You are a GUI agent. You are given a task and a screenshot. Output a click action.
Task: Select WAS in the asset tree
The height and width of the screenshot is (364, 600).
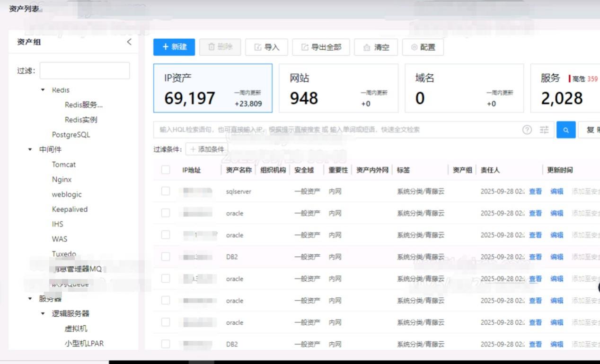(x=60, y=239)
